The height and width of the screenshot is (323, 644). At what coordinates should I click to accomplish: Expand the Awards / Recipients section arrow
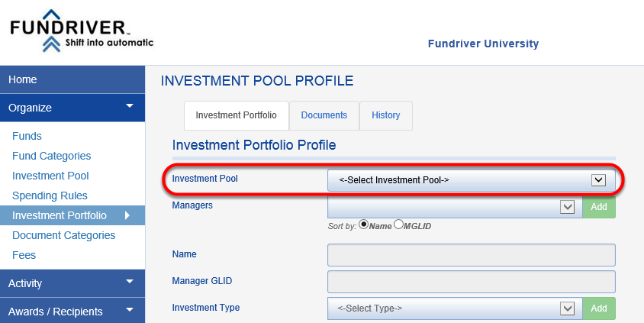click(x=130, y=310)
